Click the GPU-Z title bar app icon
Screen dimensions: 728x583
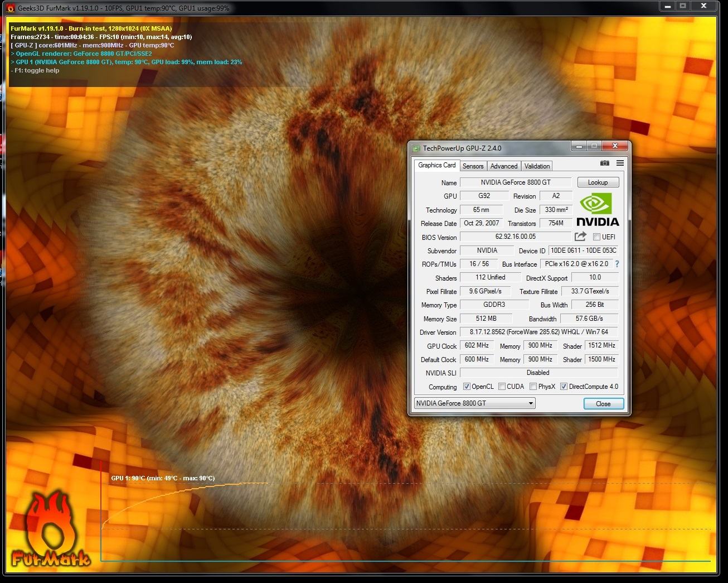416,148
